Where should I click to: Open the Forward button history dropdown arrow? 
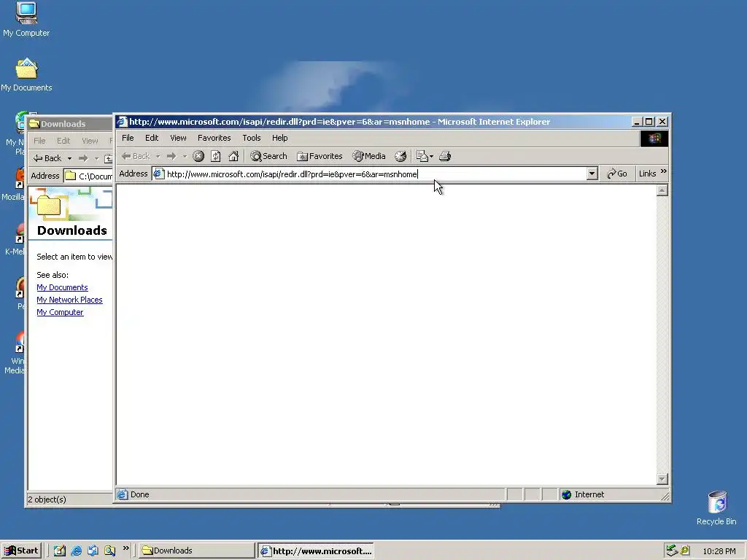tap(185, 156)
